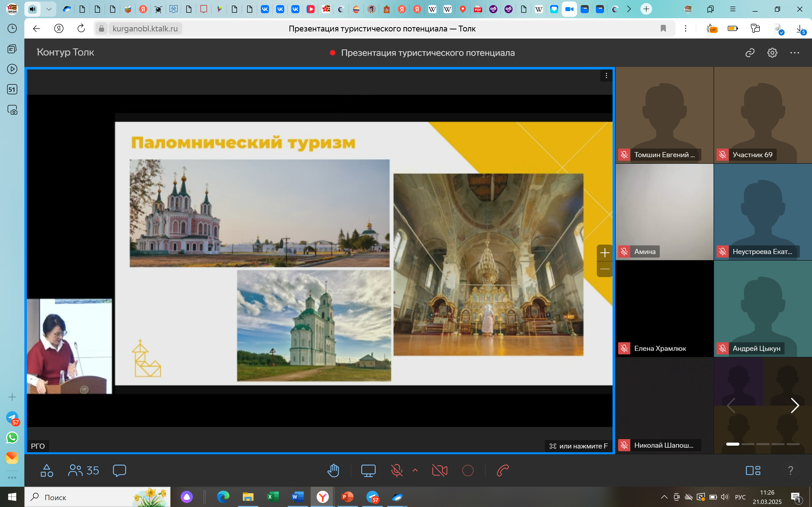Click the kurganobl.ktalk.ru address field

145,28
